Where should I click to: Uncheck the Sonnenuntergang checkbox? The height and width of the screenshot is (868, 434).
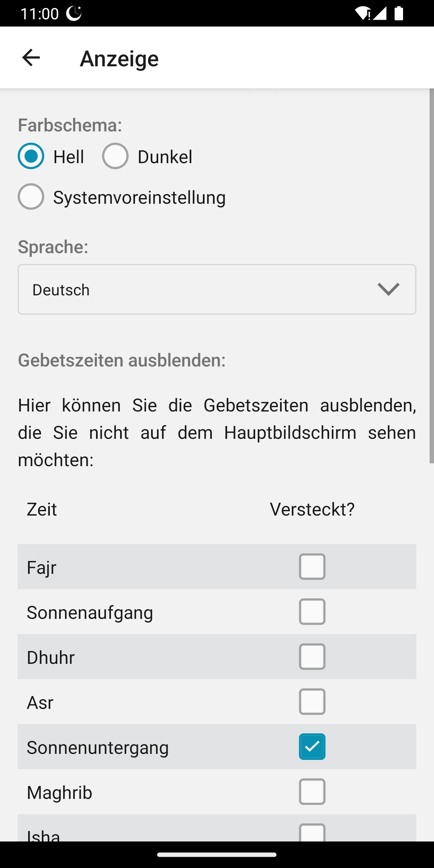(x=312, y=747)
